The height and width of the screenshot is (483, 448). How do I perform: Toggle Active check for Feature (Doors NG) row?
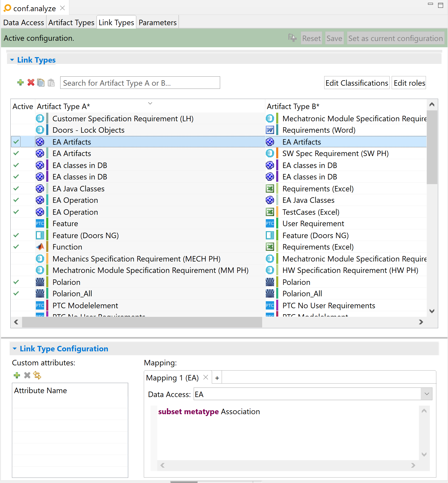[x=16, y=235]
